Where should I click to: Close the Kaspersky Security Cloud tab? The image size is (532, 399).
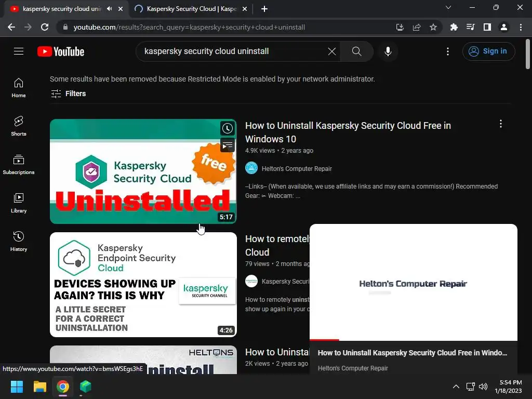click(245, 9)
